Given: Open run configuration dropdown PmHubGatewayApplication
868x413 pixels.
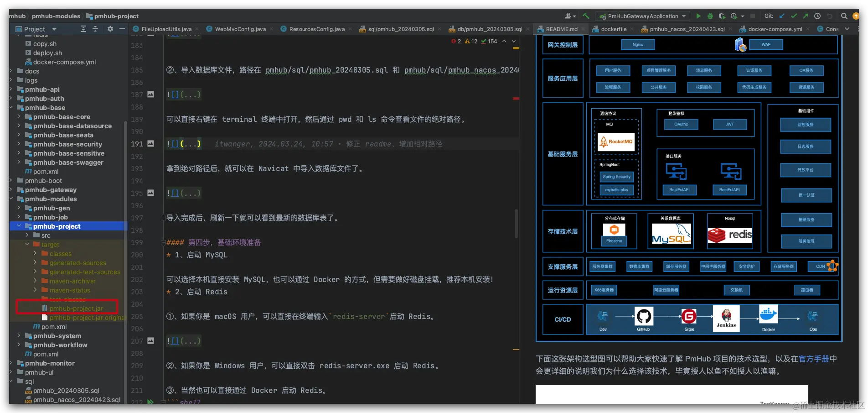Looking at the screenshot, I should coord(643,16).
